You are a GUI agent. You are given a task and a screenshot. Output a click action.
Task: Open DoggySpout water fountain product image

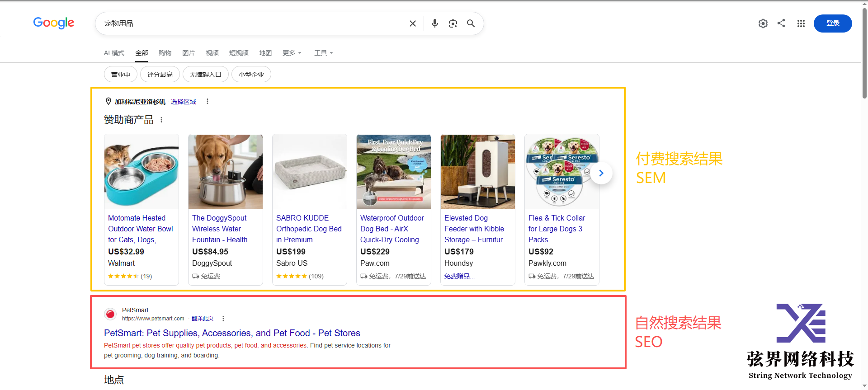(x=226, y=171)
